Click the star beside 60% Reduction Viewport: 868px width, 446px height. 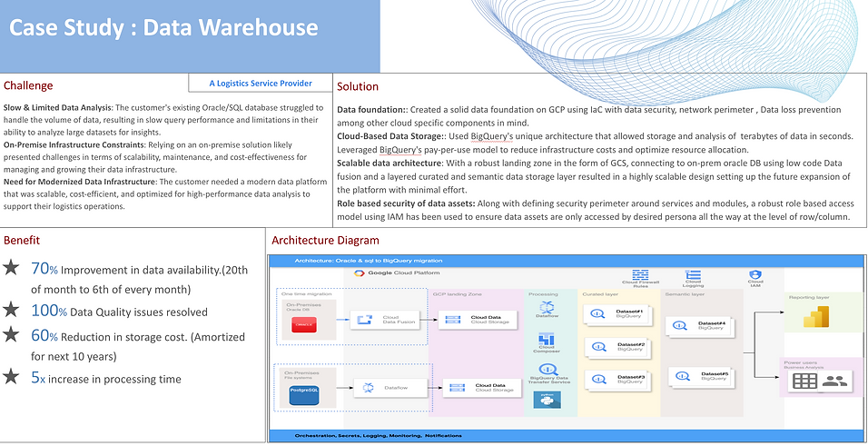(10, 334)
